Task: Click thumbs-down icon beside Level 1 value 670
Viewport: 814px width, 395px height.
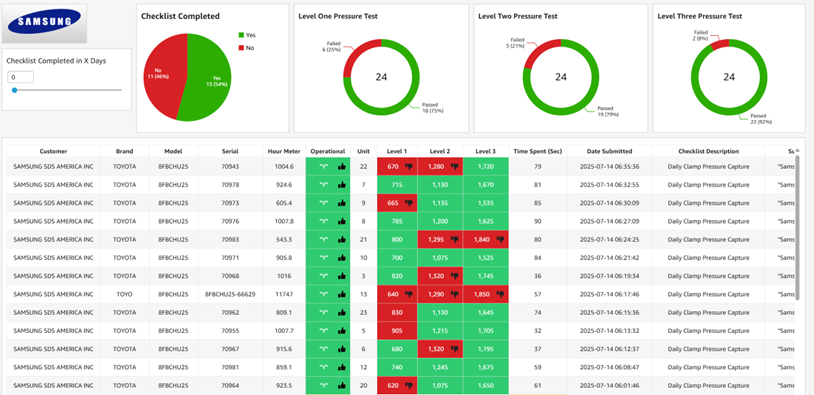Action: point(409,167)
